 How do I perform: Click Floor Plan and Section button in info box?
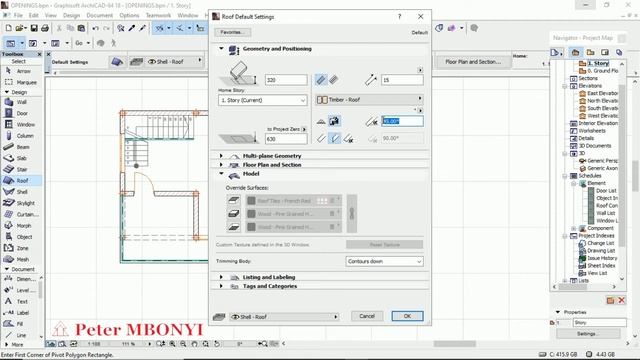point(473,62)
